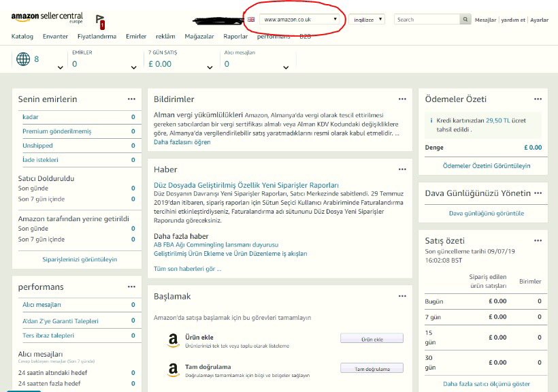Open Alıcı mesajları link in performans card

(x=42, y=305)
